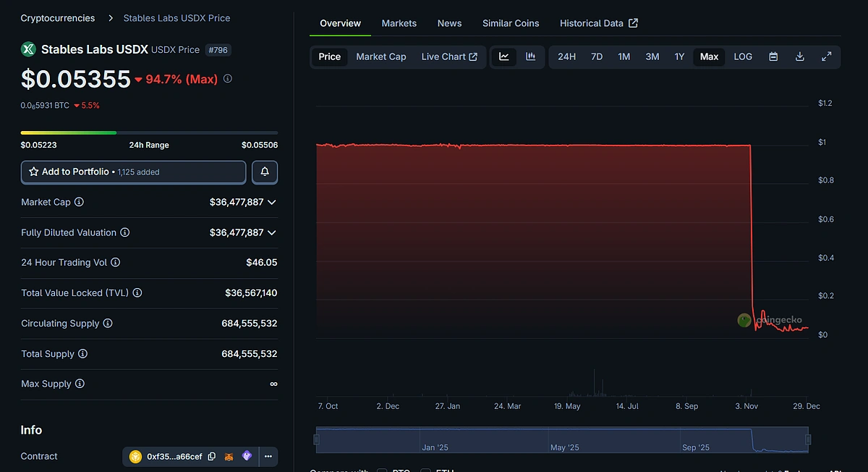The height and width of the screenshot is (472, 868).
Task: Select the 1Y chart timeframe button
Action: click(679, 56)
